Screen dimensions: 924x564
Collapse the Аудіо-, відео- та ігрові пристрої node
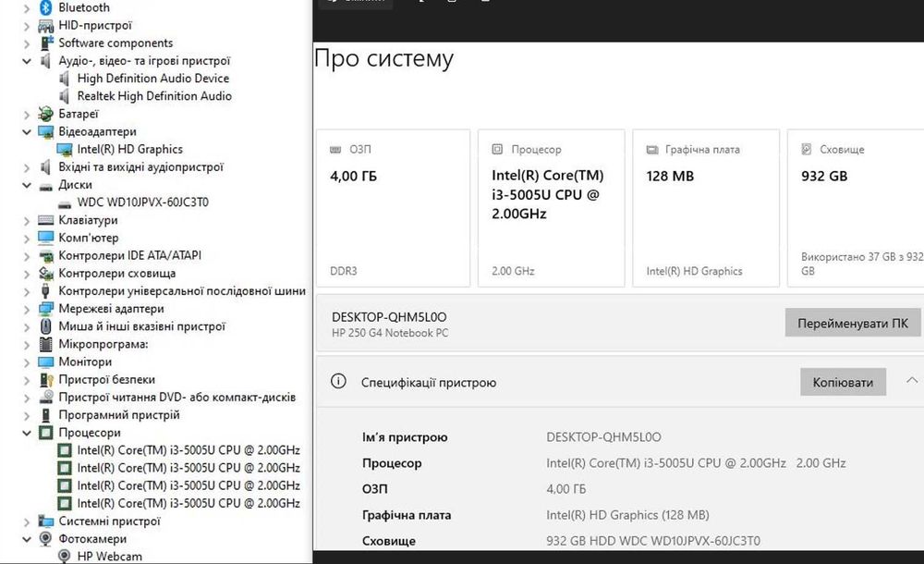click(27, 61)
